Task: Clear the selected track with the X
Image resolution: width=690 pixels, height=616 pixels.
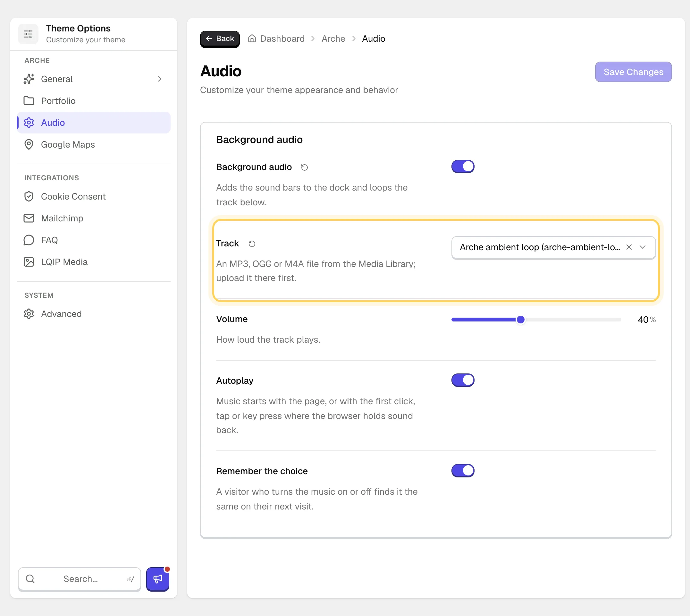Action: 629,247
